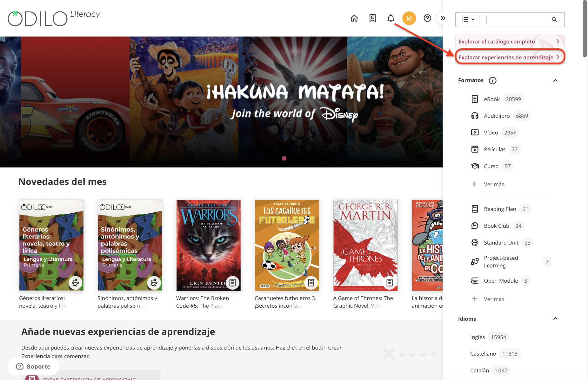Viewport: 588px width, 380px height.
Task: Click standard unit icon on Géneros literarios
Action: (76, 283)
